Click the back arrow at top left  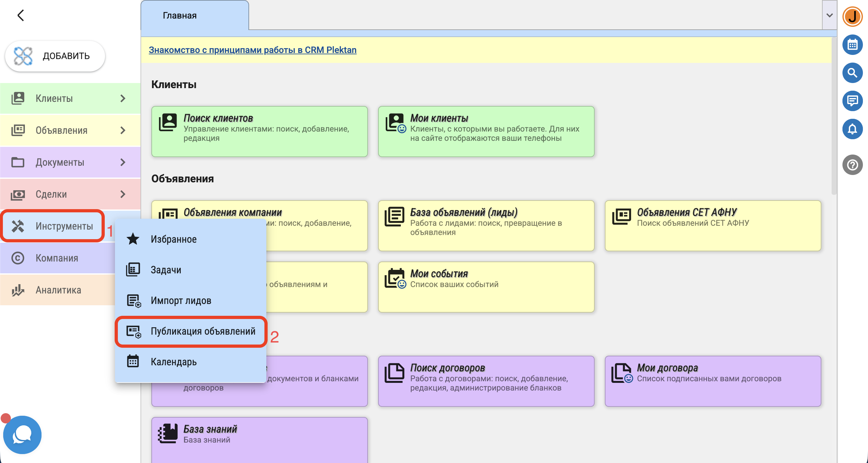pos(21,15)
